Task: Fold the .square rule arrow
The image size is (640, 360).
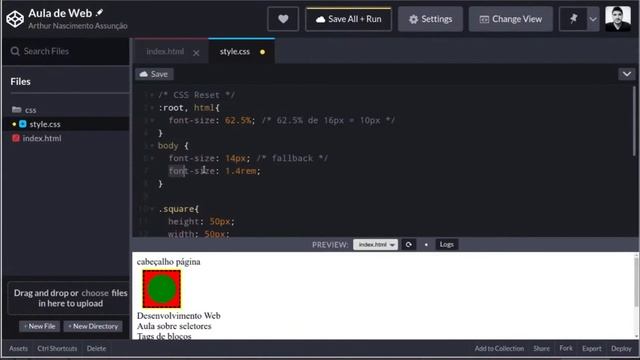Action: pyautogui.click(x=152, y=209)
